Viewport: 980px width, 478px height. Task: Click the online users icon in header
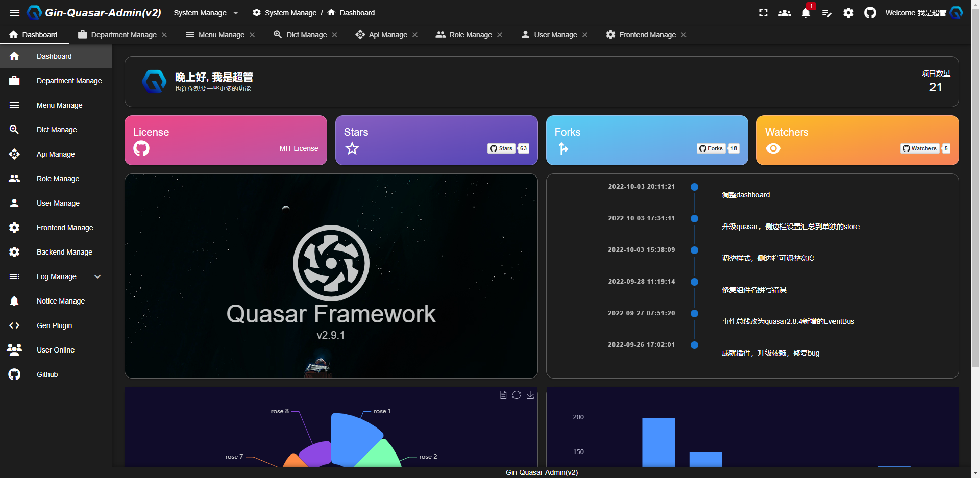[x=784, y=13]
